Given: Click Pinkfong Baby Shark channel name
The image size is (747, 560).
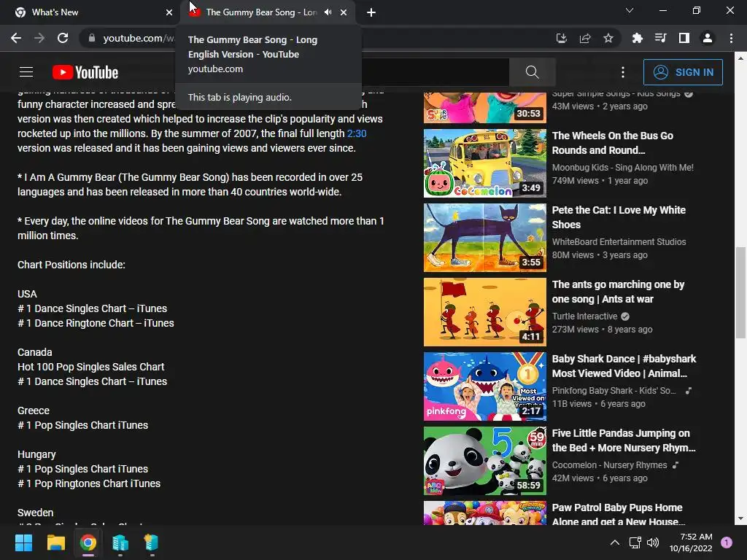Looking at the screenshot, I should pyautogui.click(x=614, y=391).
